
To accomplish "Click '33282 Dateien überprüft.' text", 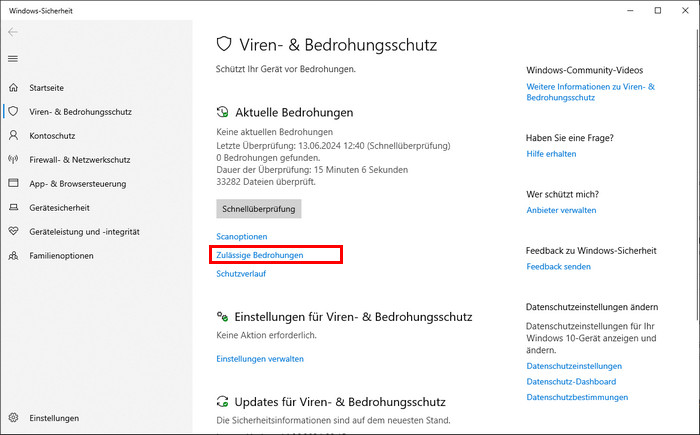I will pos(266,182).
